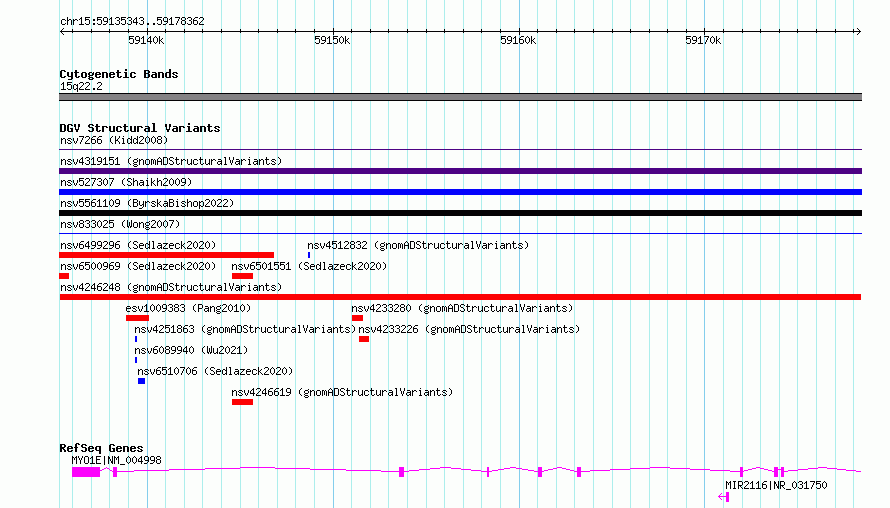Select the gray 15q22.2 cytogenetic band bar
The width and height of the screenshot is (890, 508).
[x=460, y=97]
